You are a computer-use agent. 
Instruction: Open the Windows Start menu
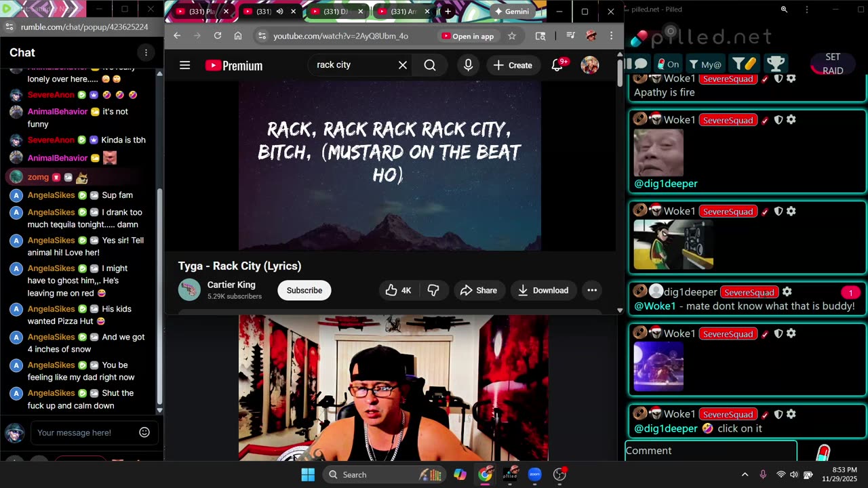pyautogui.click(x=308, y=474)
